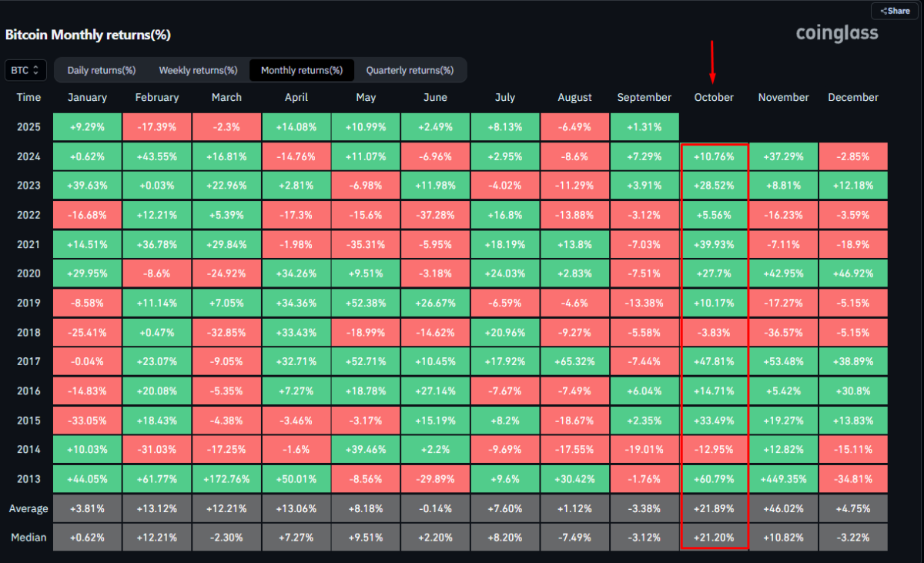Click the 2025 row label
The width and height of the screenshot is (924, 563).
(28, 126)
